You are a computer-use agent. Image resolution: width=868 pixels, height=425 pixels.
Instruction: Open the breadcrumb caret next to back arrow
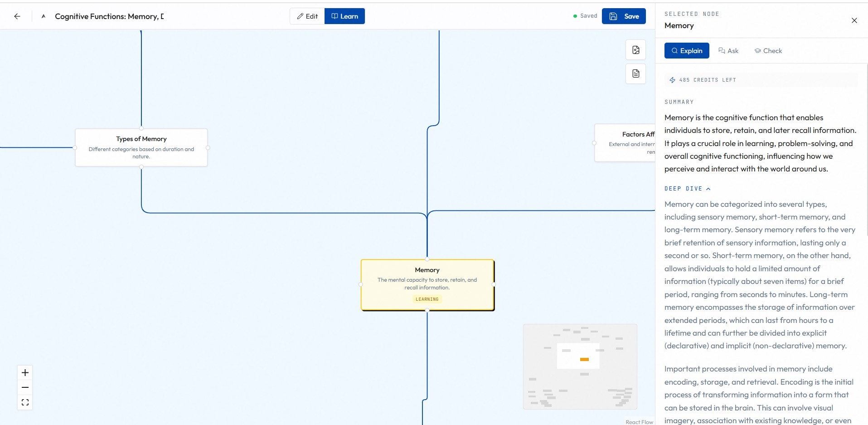click(x=43, y=16)
